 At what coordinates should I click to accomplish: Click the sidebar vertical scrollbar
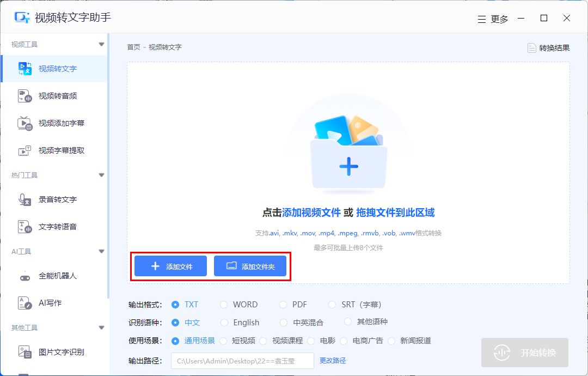[108, 165]
